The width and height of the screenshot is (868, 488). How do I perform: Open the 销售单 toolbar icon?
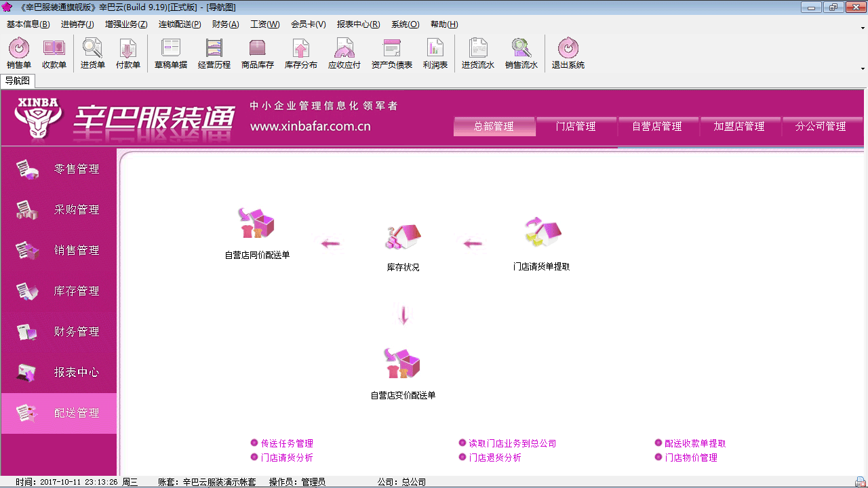point(19,54)
